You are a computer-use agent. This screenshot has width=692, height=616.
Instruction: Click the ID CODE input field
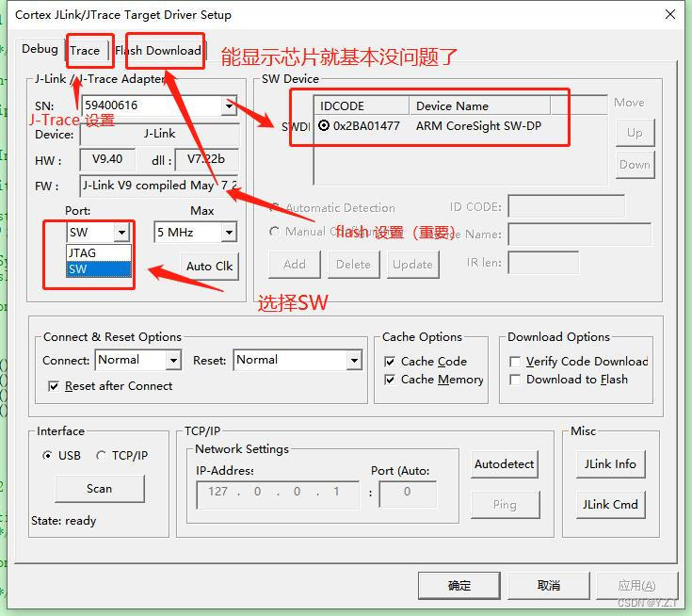[x=566, y=206]
